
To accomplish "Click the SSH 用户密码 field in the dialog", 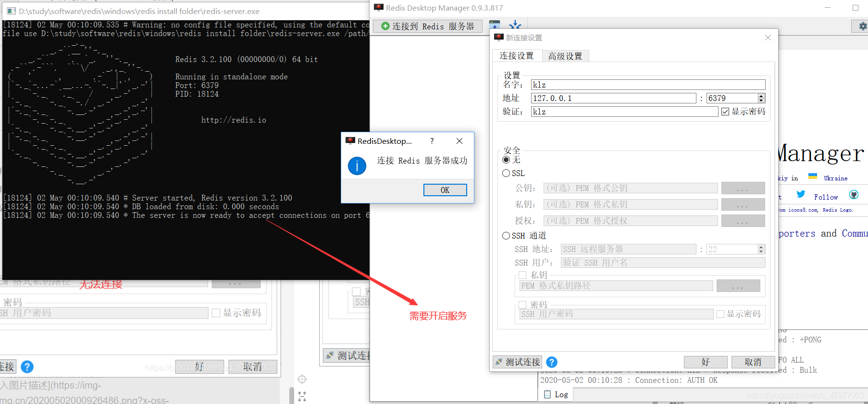I will [616, 314].
